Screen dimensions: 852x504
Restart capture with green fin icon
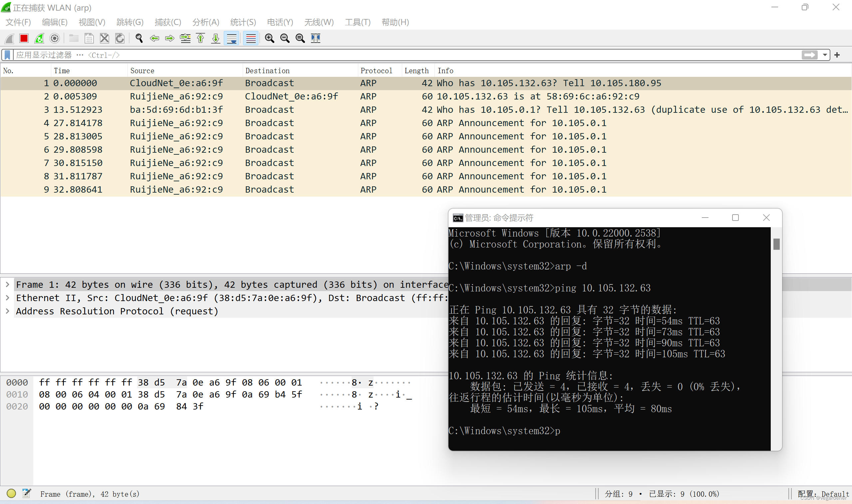click(x=39, y=38)
